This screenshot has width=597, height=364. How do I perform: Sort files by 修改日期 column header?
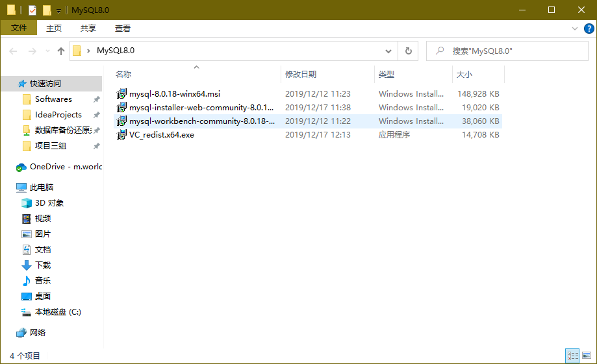[301, 75]
